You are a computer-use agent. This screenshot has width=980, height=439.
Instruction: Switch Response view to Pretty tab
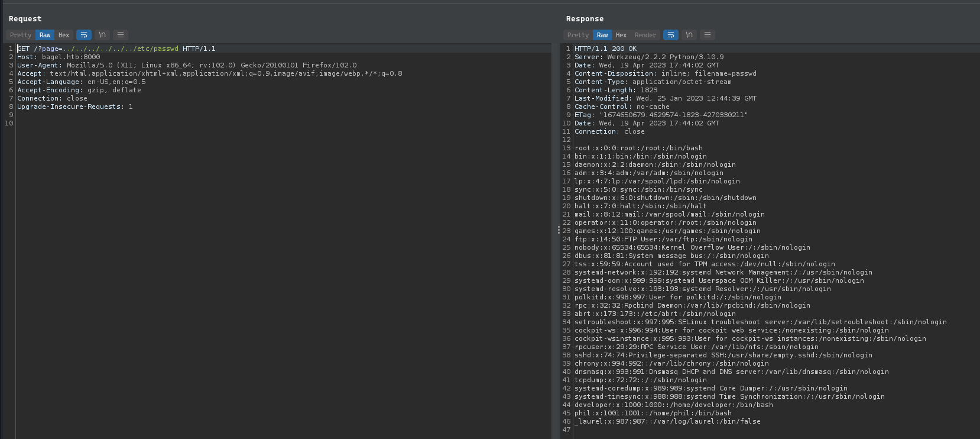point(578,35)
